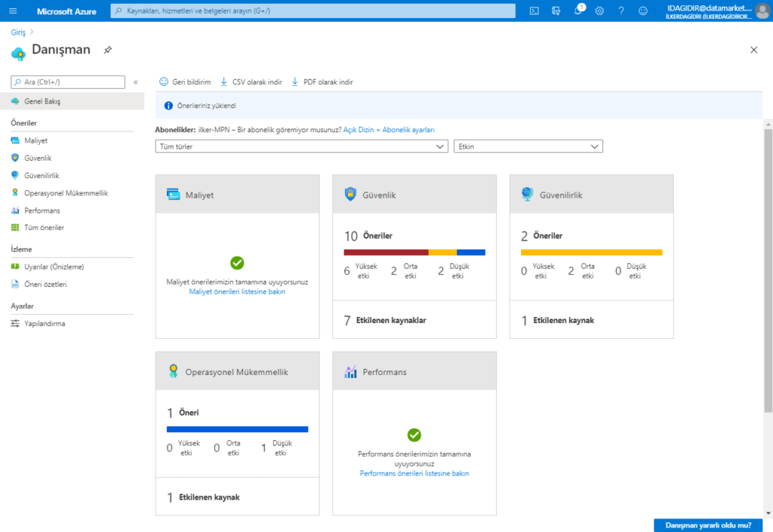Click the Geri bildirim button

[x=185, y=81]
